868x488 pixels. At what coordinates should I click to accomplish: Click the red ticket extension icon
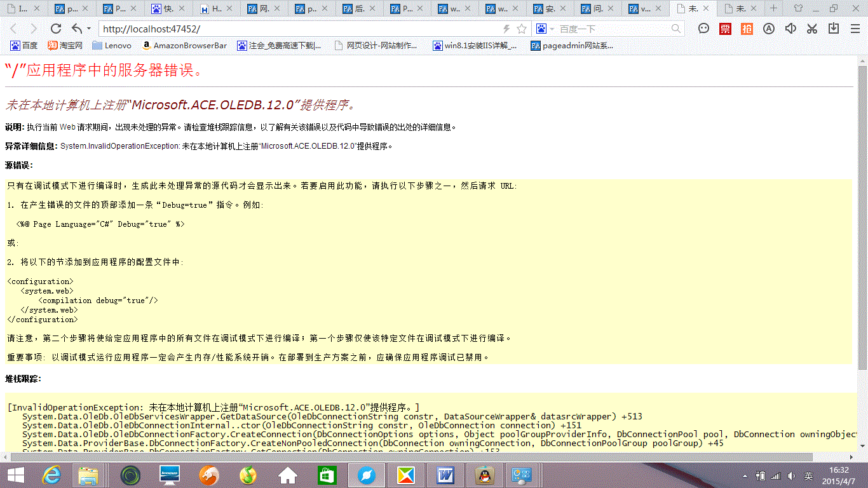tap(725, 29)
